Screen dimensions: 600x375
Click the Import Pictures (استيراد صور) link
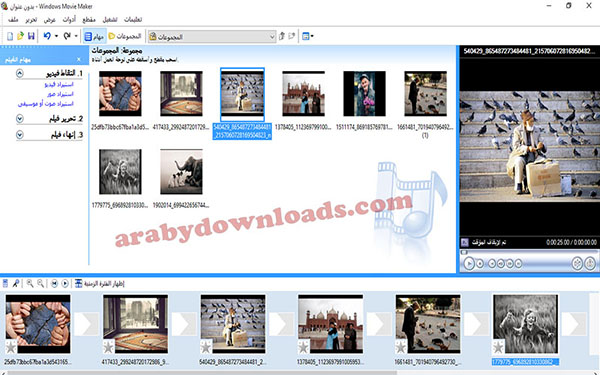[60, 94]
